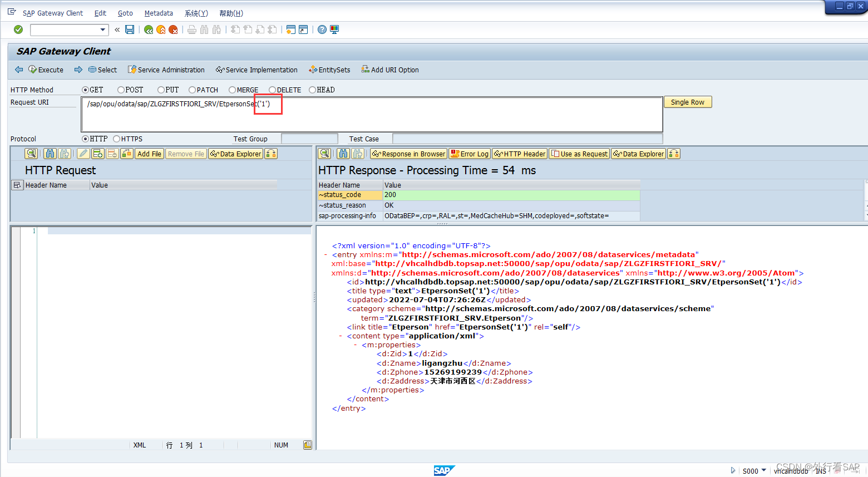Click the customize local layout monitor icon
This screenshot has height=477, width=868.
[x=334, y=29]
